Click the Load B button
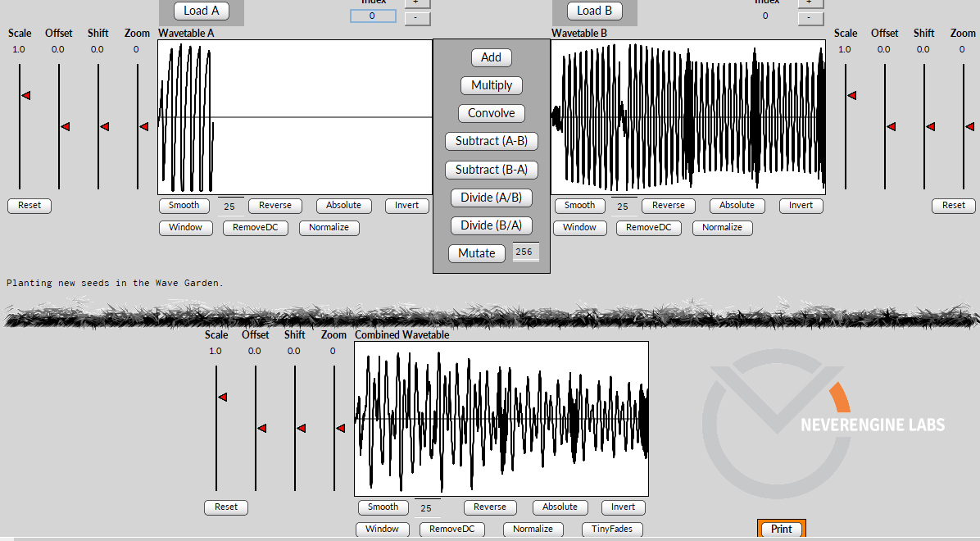This screenshot has height=541, width=980. tap(594, 11)
